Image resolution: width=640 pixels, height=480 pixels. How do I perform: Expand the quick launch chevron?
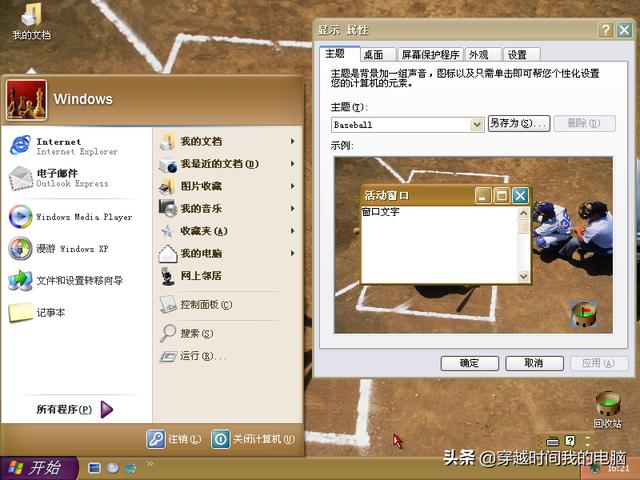point(150,464)
